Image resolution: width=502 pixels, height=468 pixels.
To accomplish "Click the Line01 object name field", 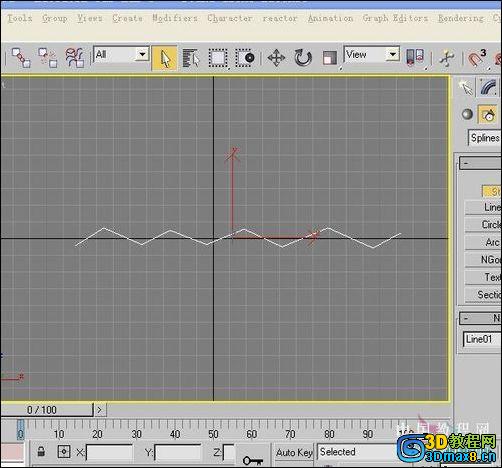I will coord(483,339).
